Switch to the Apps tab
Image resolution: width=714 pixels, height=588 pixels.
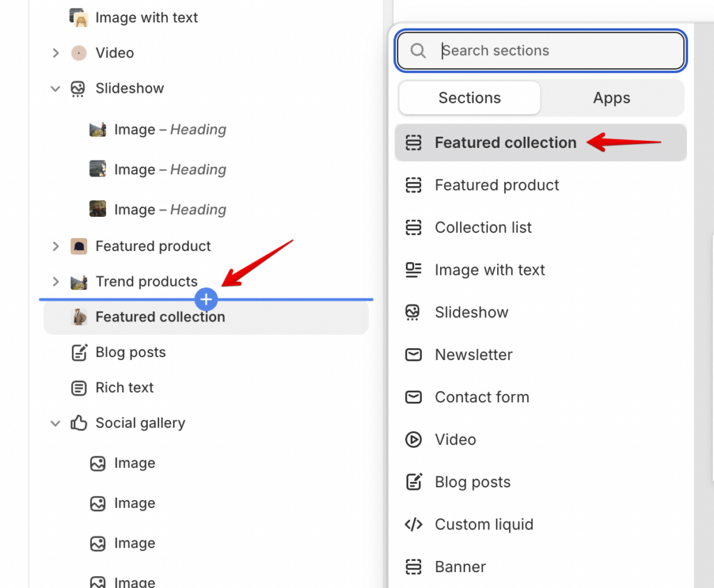pyautogui.click(x=612, y=98)
